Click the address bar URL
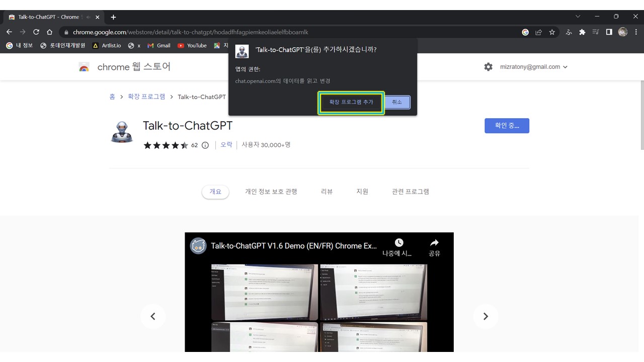The width and height of the screenshot is (644, 362). coord(190,32)
